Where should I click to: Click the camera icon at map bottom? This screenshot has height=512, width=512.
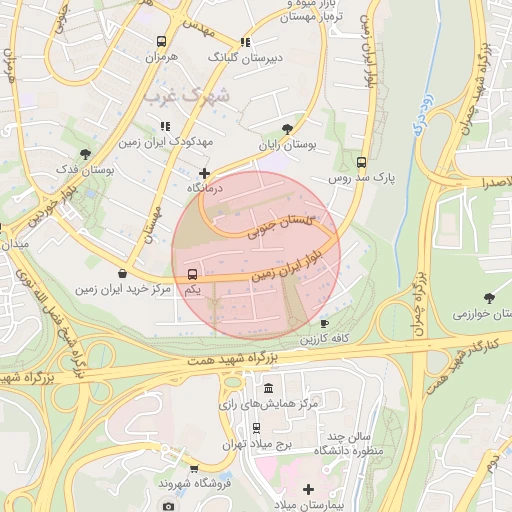pyautogui.click(x=168, y=507)
